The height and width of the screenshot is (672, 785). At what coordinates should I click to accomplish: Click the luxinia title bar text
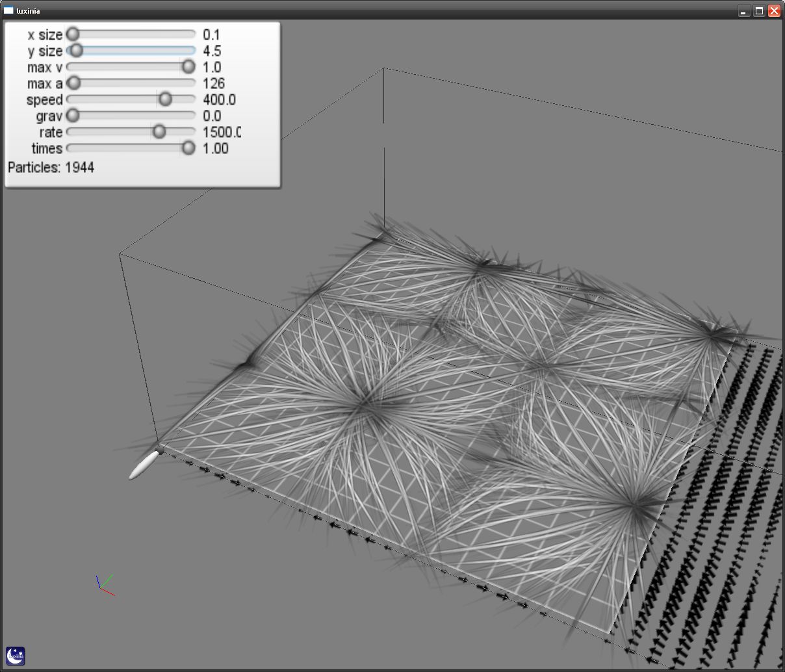(x=28, y=11)
